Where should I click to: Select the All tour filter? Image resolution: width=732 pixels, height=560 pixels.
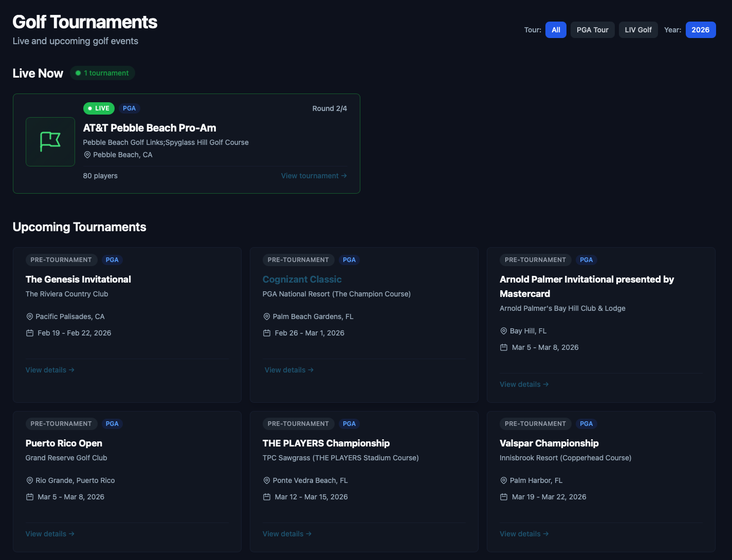(556, 30)
